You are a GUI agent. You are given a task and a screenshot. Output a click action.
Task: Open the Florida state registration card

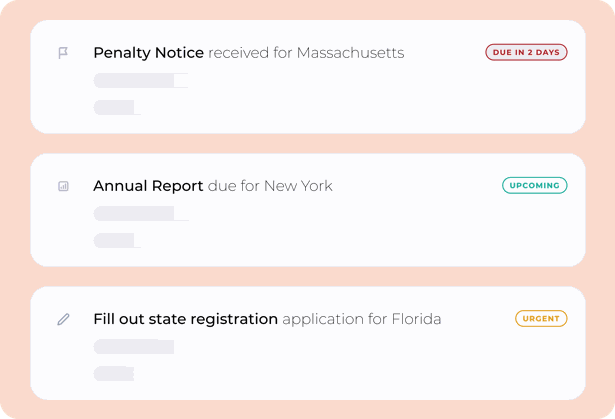click(308, 343)
